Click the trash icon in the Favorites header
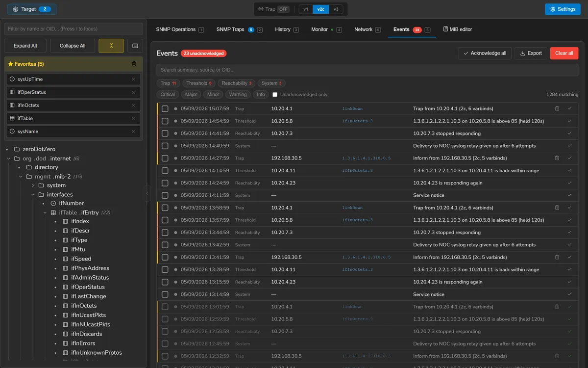 134,64
